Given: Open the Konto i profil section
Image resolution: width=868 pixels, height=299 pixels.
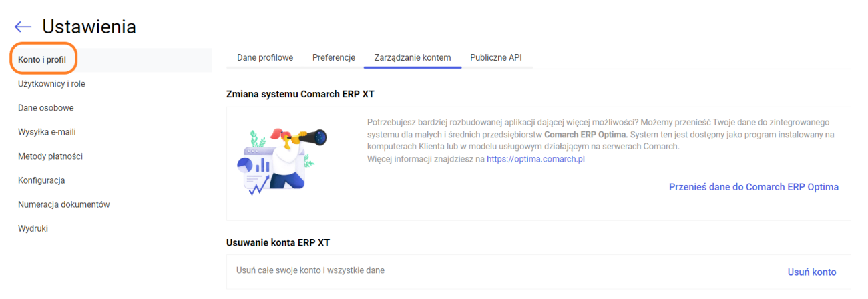Looking at the screenshot, I should coord(42,60).
